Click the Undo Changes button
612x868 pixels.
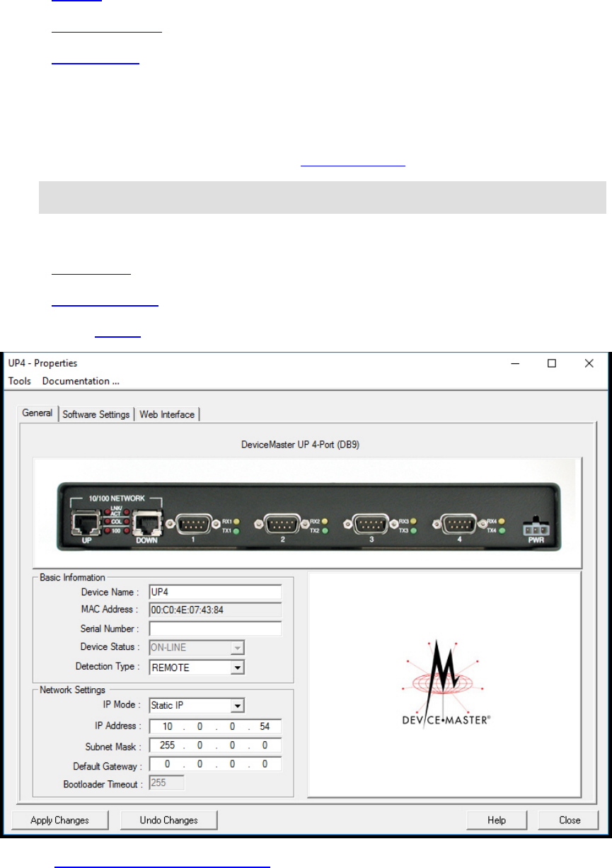click(x=168, y=820)
